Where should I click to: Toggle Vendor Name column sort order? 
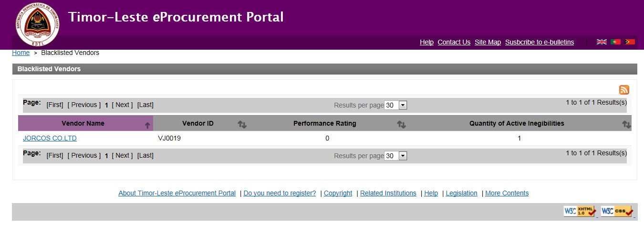click(x=147, y=125)
